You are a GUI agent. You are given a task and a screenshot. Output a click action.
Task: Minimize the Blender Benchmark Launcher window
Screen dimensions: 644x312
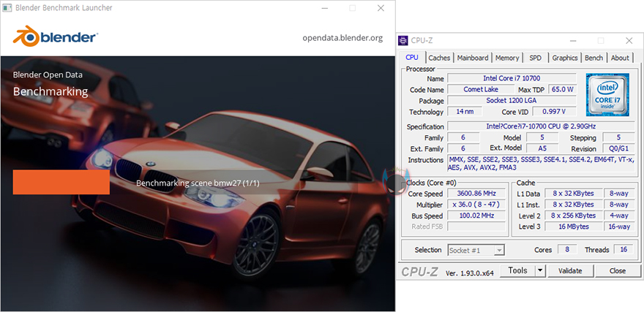click(x=324, y=8)
